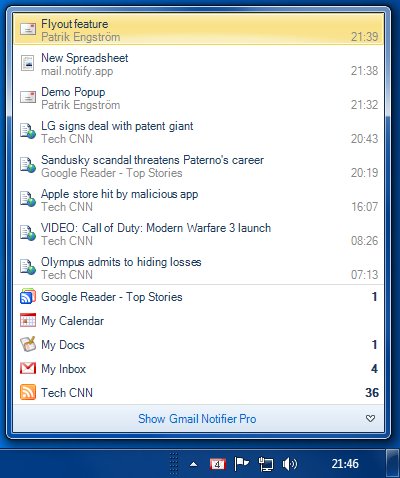This screenshot has height=478, width=400.
Task: Click the Gmail Notifier tray icon showing 4
Action: click(x=218, y=464)
